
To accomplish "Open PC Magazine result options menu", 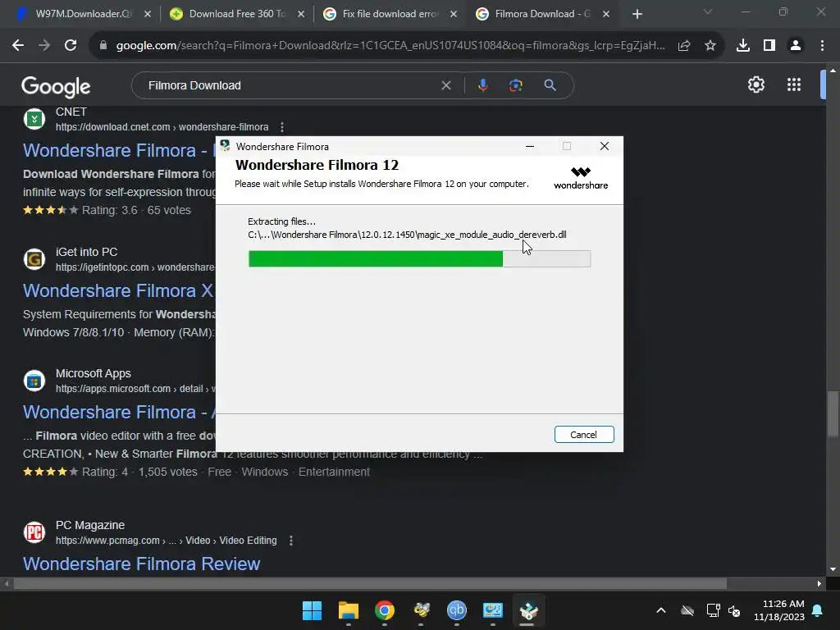I will [291, 541].
